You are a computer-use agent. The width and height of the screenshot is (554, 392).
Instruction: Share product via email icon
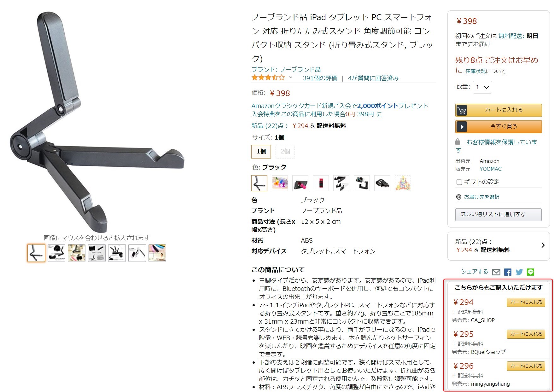coord(496,272)
